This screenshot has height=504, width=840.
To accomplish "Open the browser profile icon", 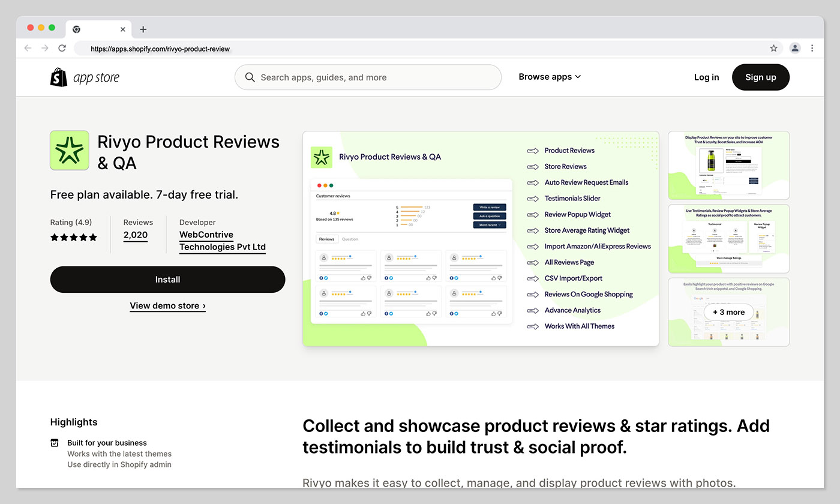I will tap(794, 48).
